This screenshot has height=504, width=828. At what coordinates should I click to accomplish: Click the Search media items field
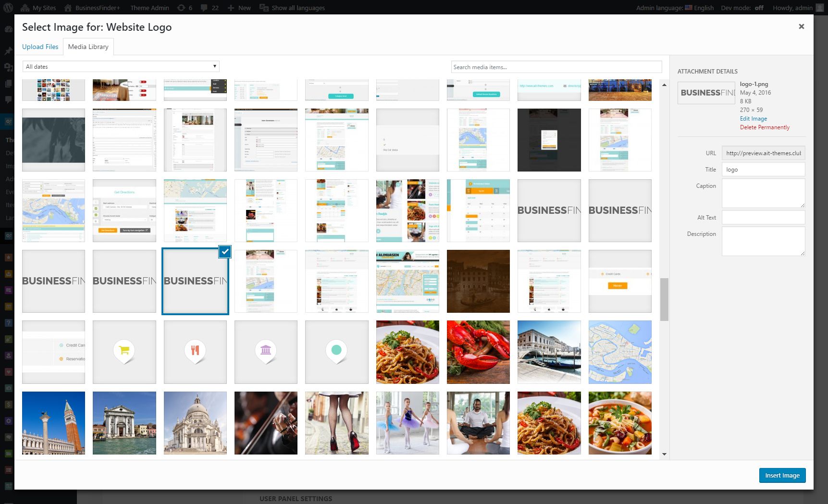click(x=556, y=67)
